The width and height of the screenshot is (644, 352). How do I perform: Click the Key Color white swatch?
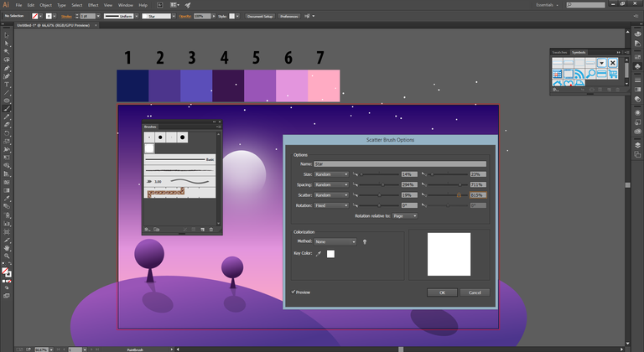coord(330,254)
